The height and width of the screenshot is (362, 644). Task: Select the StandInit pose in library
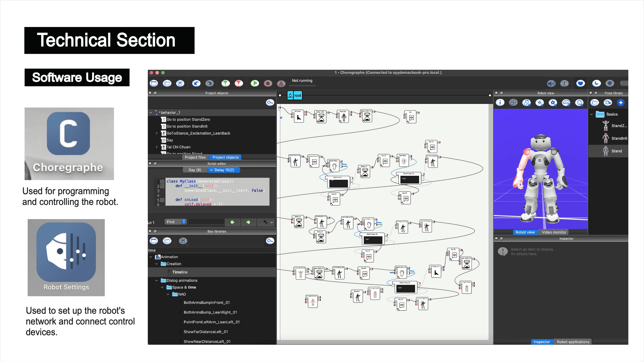[619, 138]
